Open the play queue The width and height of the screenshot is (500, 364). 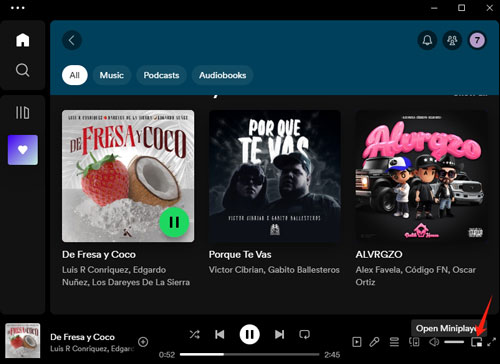pyautogui.click(x=394, y=342)
